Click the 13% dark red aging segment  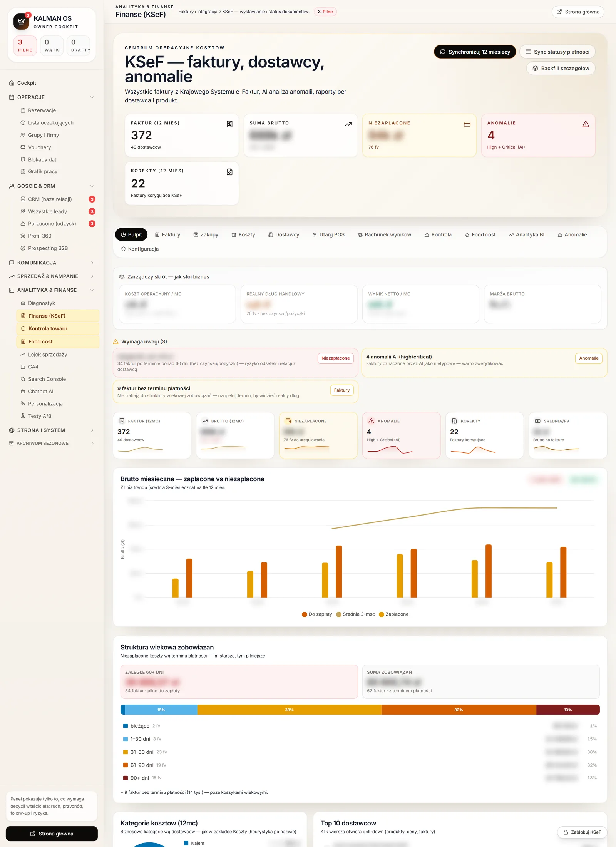click(568, 710)
